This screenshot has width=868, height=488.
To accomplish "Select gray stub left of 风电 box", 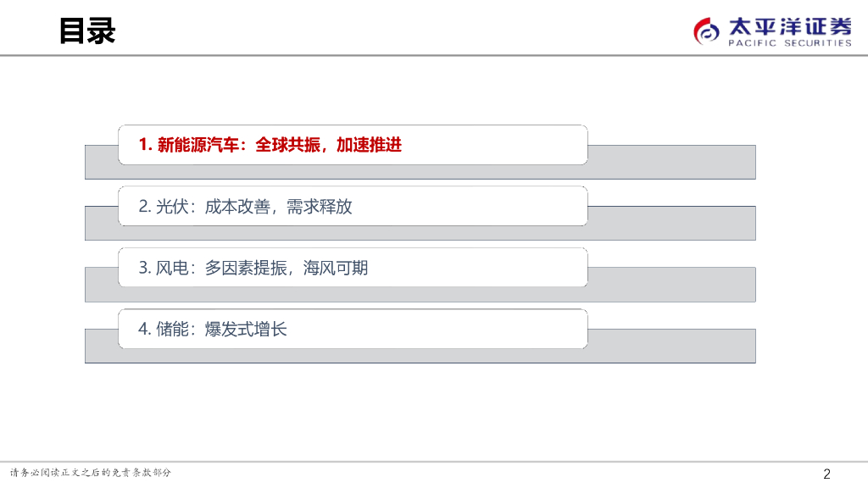I will tap(101, 285).
